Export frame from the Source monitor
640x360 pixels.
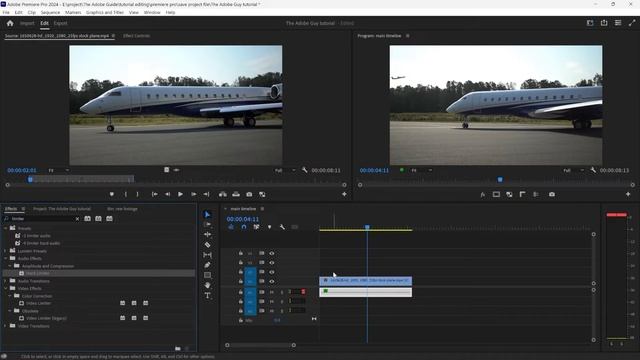[x=249, y=194]
